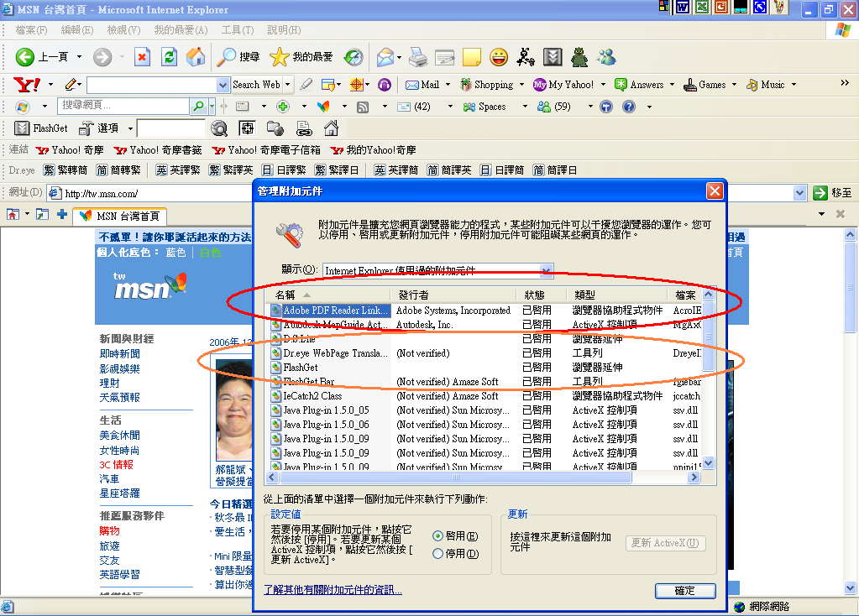Select the 啟用 (Enable) radio button

(438, 536)
